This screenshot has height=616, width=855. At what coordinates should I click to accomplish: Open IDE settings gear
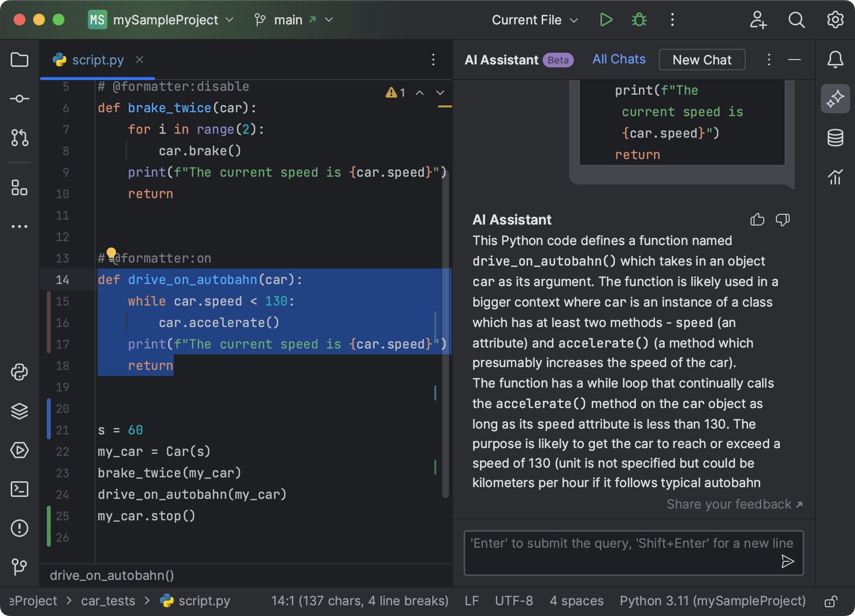click(835, 20)
